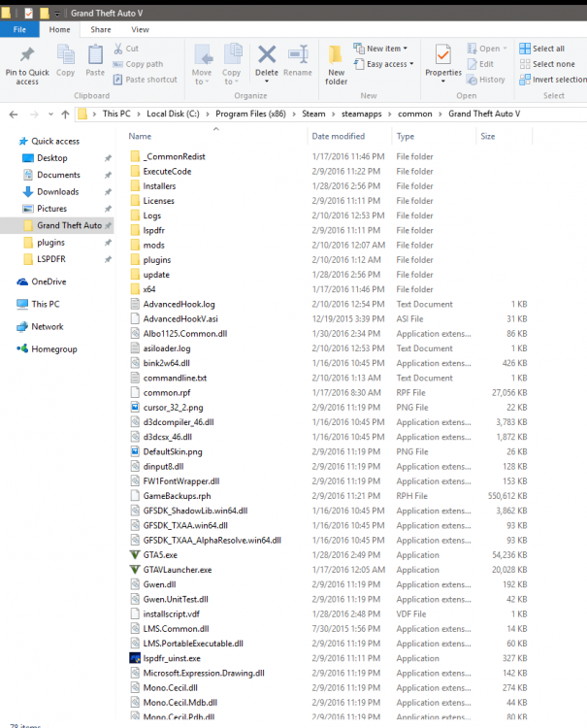Click the Invert selection icon
587x728 pixels.
(524, 80)
